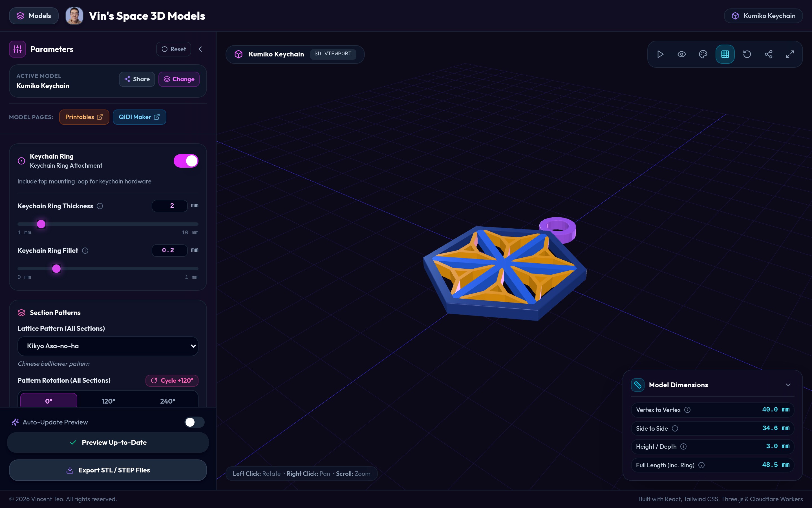Open the QIDI Maker model page link
The width and height of the screenshot is (812, 508).
pos(139,117)
